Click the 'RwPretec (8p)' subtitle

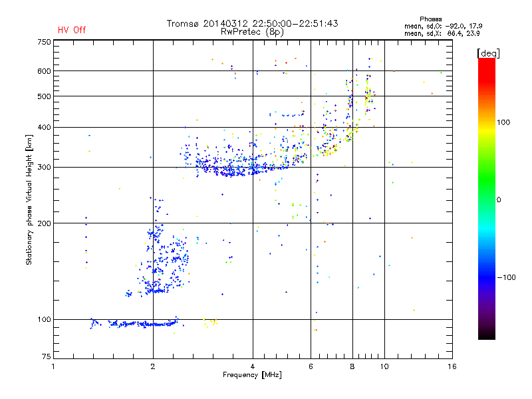click(x=252, y=32)
